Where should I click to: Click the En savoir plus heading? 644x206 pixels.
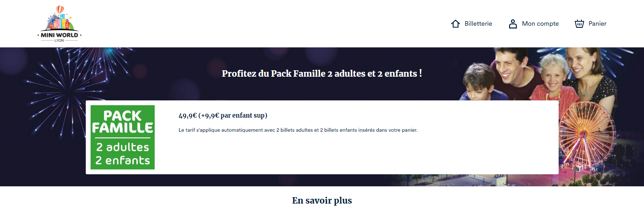[x=322, y=200]
